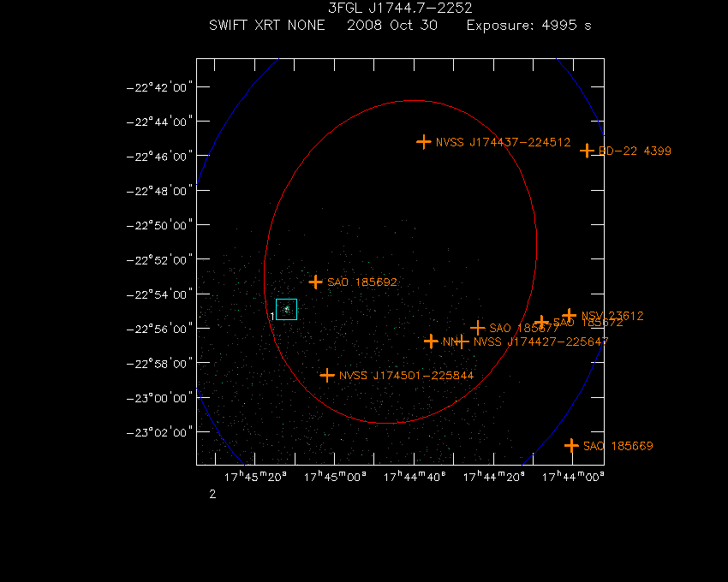Viewport: 728px width, 582px height.
Task: Click the observation date 2008 Oct 30
Action: pos(392,25)
